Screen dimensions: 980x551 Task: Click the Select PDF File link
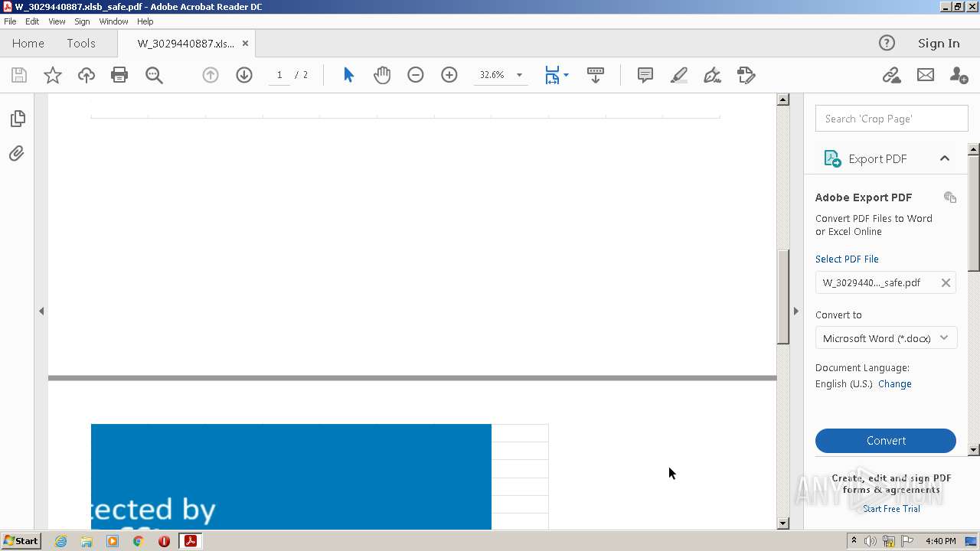847,259
